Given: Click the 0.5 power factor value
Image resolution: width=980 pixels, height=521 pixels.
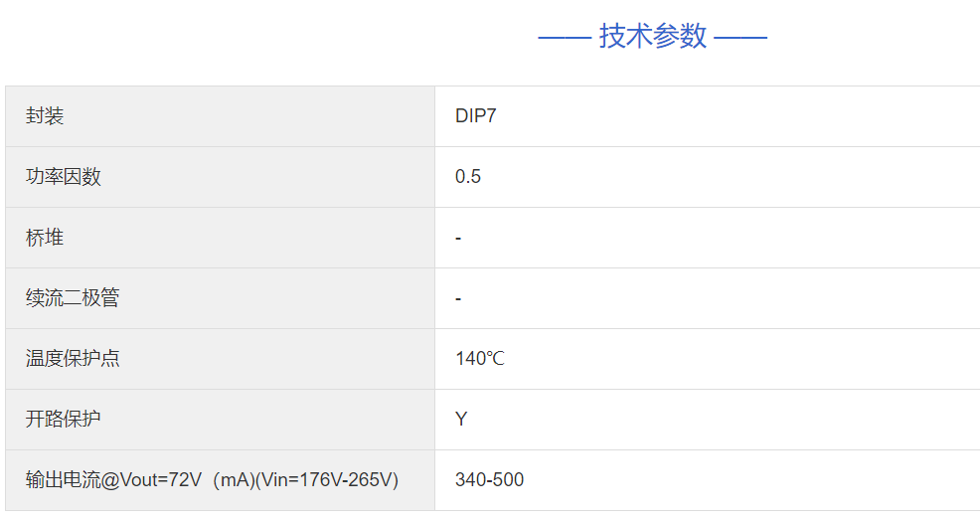Looking at the screenshot, I should pos(467,177).
